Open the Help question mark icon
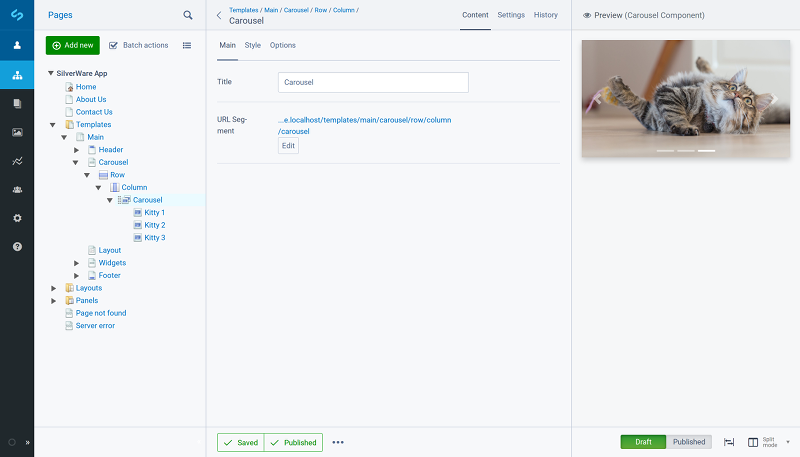Viewport: 800px width, 457px height. coord(17,246)
